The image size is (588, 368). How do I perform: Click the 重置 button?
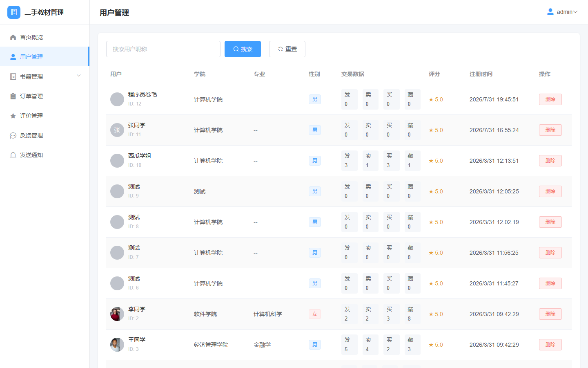pyautogui.click(x=287, y=49)
